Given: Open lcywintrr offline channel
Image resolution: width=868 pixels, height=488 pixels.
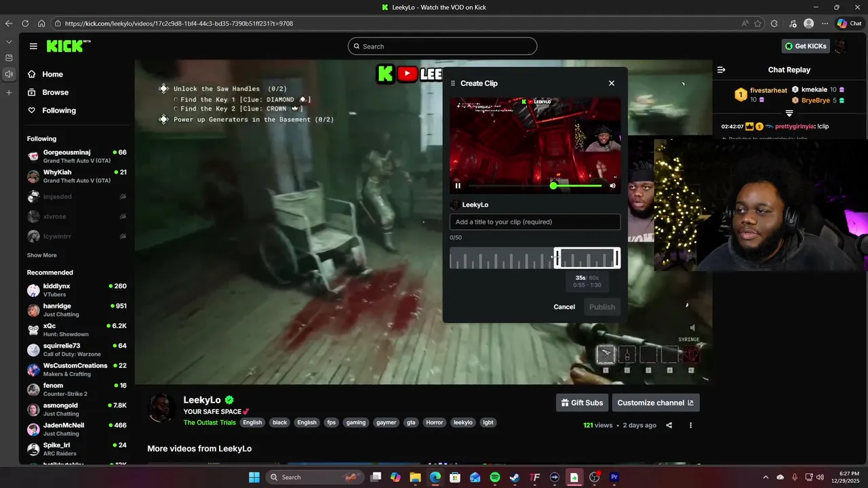Looking at the screenshot, I should pos(77,237).
